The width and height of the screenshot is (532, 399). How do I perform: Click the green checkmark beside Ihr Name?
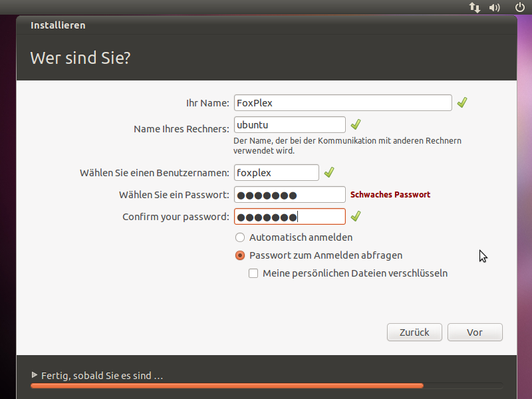[x=462, y=102]
